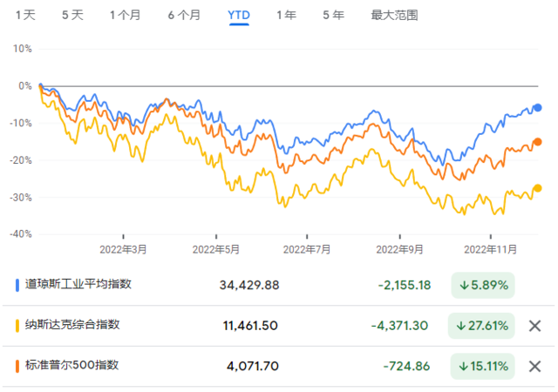
Task: Select the YTD tab
Action: [x=239, y=16]
